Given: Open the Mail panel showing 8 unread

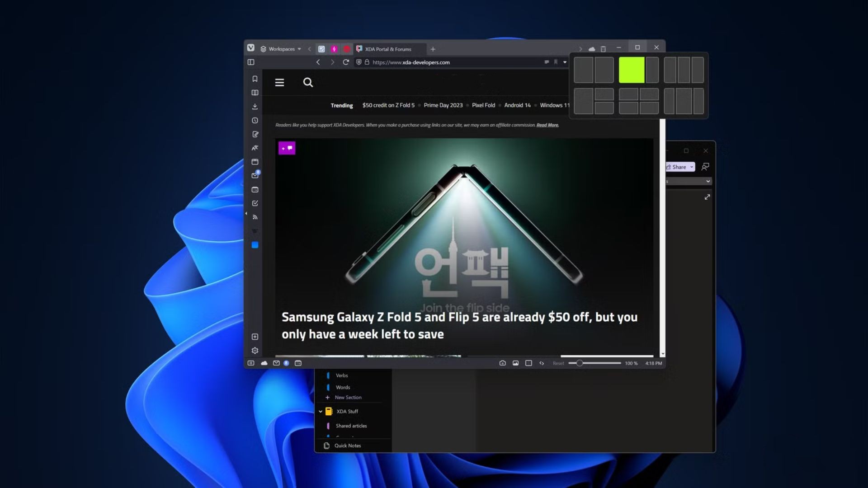Looking at the screenshot, I should [x=255, y=176].
